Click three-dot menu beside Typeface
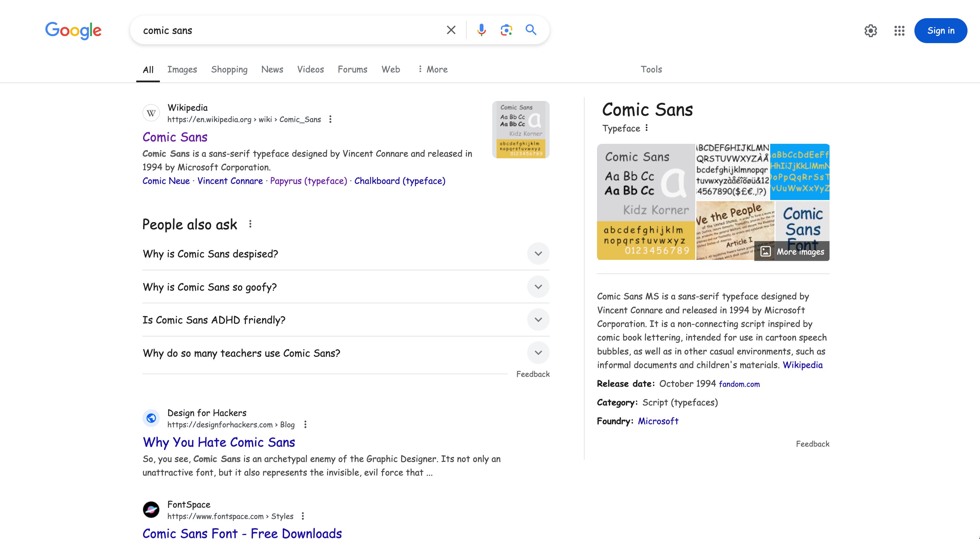 pyautogui.click(x=646, y=128)
